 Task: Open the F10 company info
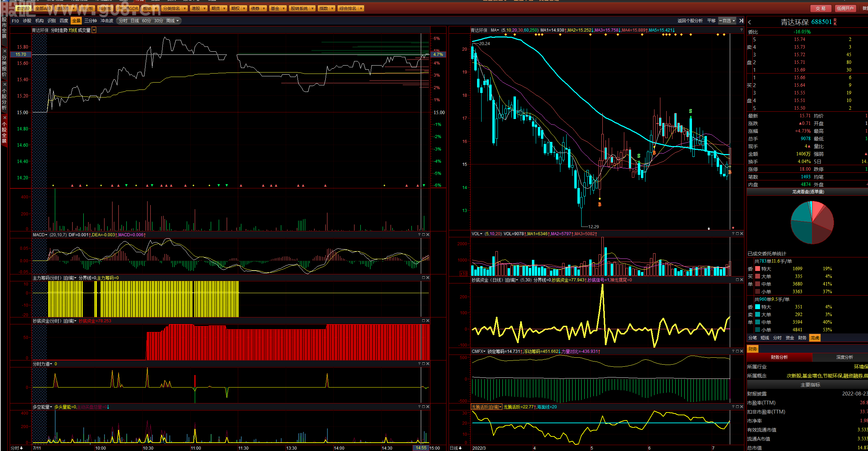click(15, 21)
